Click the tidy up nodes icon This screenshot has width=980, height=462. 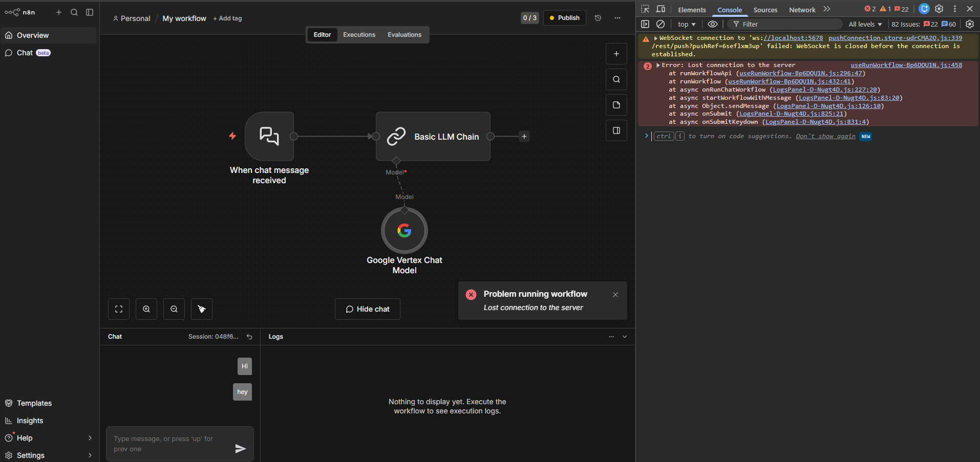[x=202, y=309]
